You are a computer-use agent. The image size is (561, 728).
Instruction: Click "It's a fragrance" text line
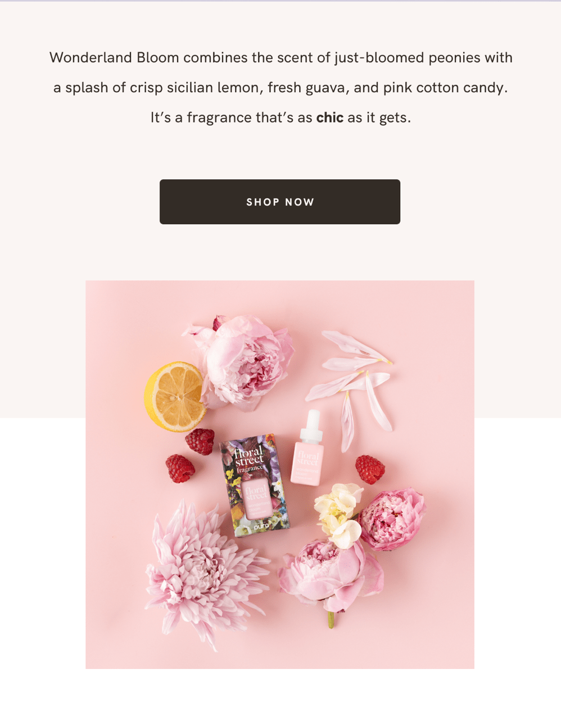click(280, 117)
